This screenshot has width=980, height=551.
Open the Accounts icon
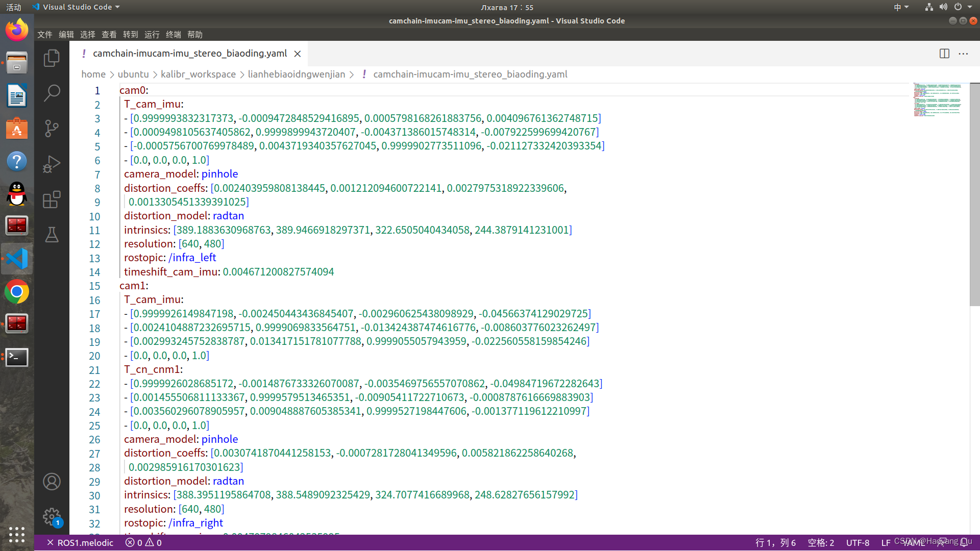(52, 482)
